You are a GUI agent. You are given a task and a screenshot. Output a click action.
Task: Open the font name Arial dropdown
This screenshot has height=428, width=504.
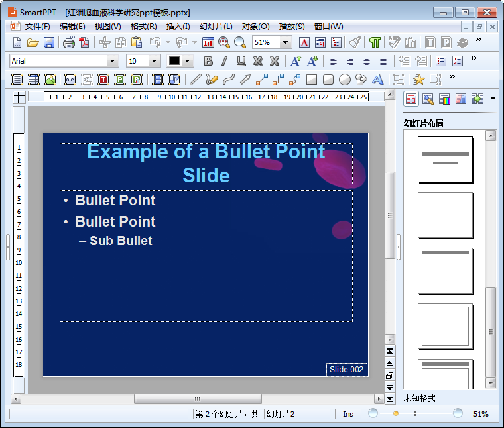(112, 61)
